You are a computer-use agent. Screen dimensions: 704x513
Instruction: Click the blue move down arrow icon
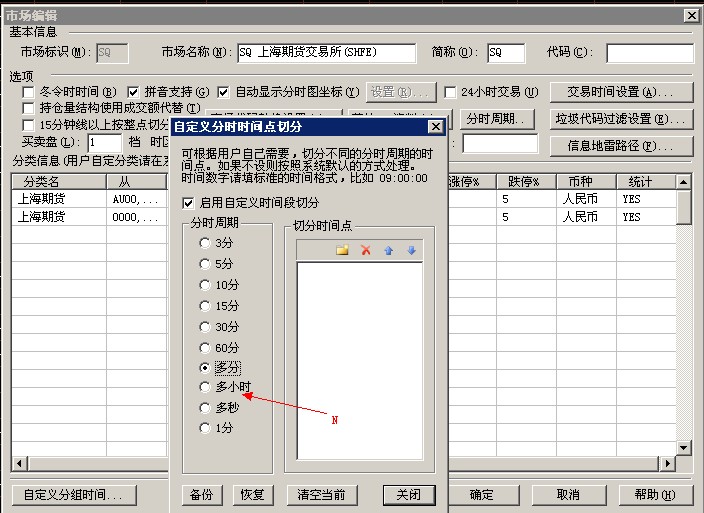pos(410,250)
